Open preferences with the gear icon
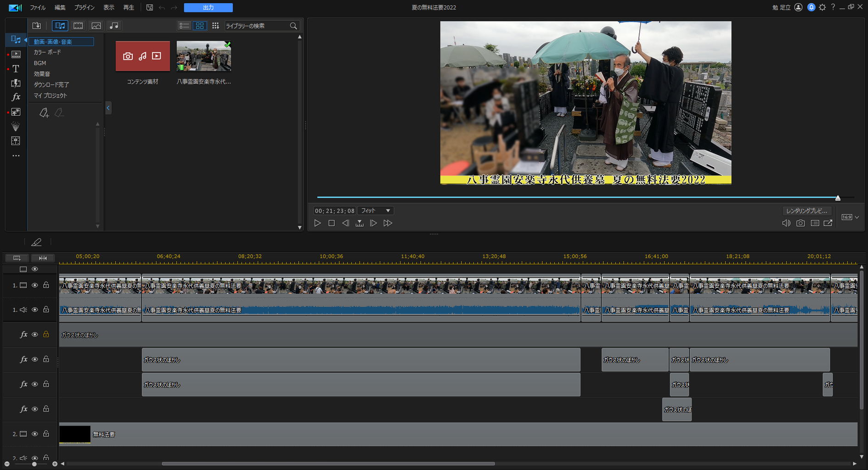868x470 pixels. click(822, 7)
